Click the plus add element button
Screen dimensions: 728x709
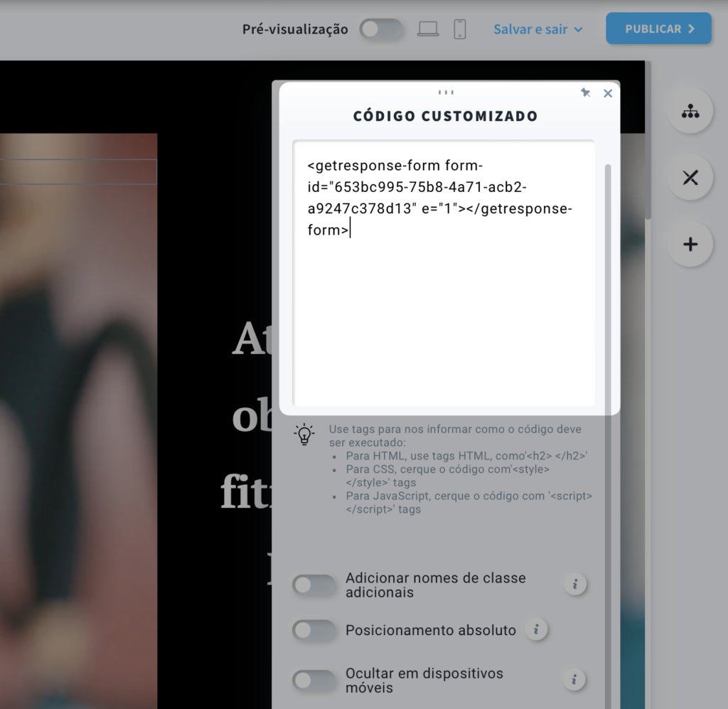pyautogui.click(x=690, y=244)
